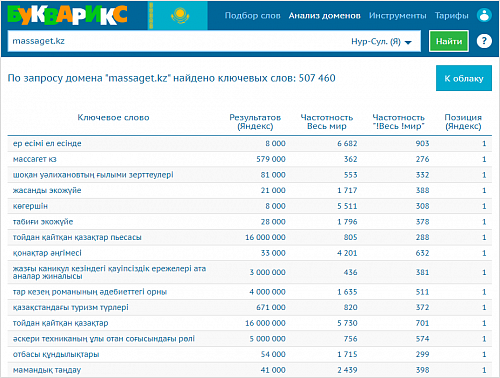
Task: Click results value 671 000
Action: pyautogui.click(x=271, y=307)
